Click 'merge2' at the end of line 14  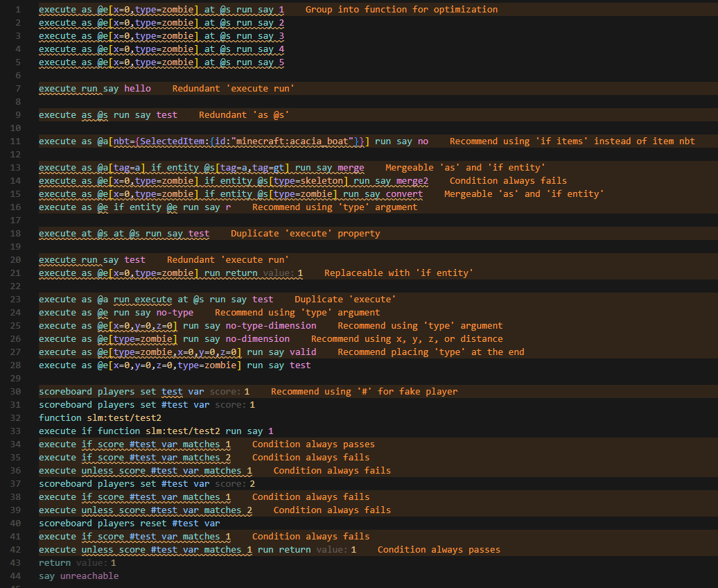412,181
